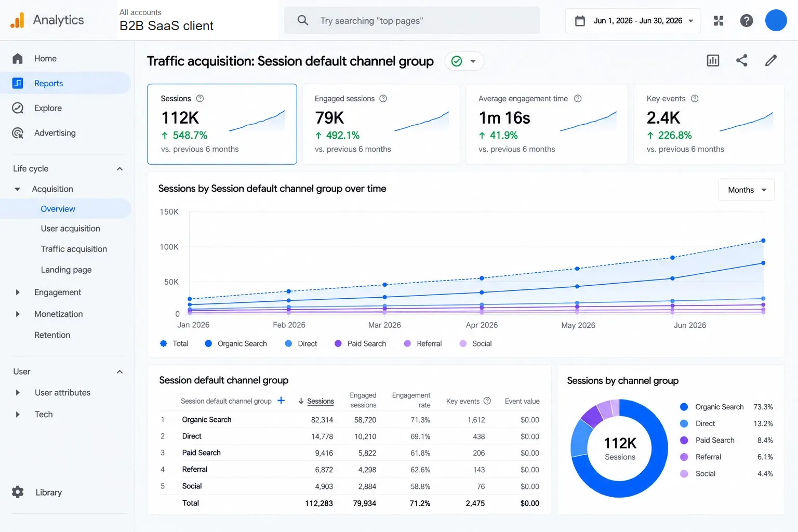Open the Help question mark icon

click(x=747, y=21)
